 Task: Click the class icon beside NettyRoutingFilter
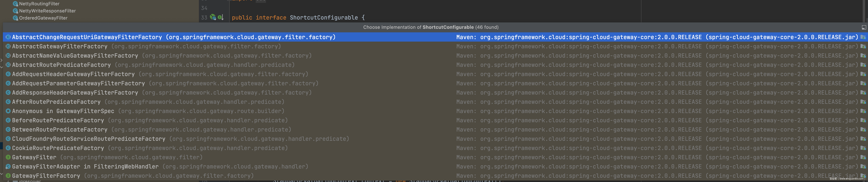click(15, 4)
